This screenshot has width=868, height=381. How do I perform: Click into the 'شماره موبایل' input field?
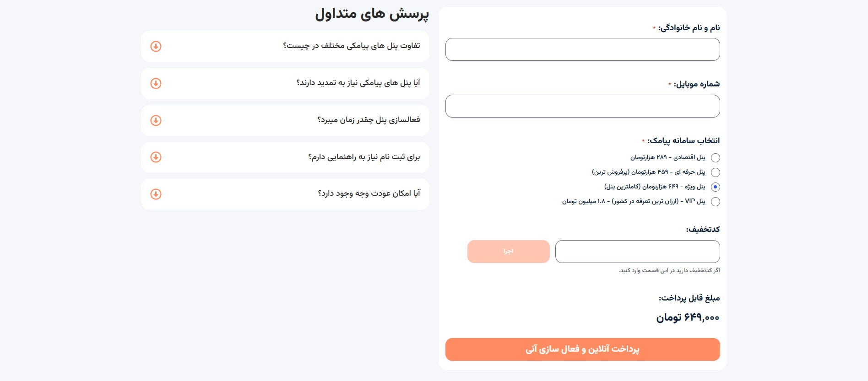tap(582, 106)
